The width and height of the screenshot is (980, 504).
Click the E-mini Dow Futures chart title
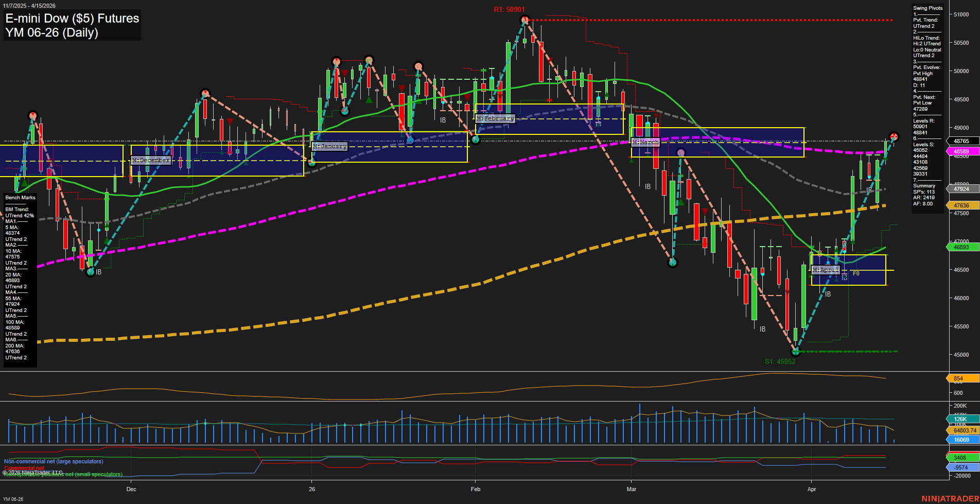point(72,25)
